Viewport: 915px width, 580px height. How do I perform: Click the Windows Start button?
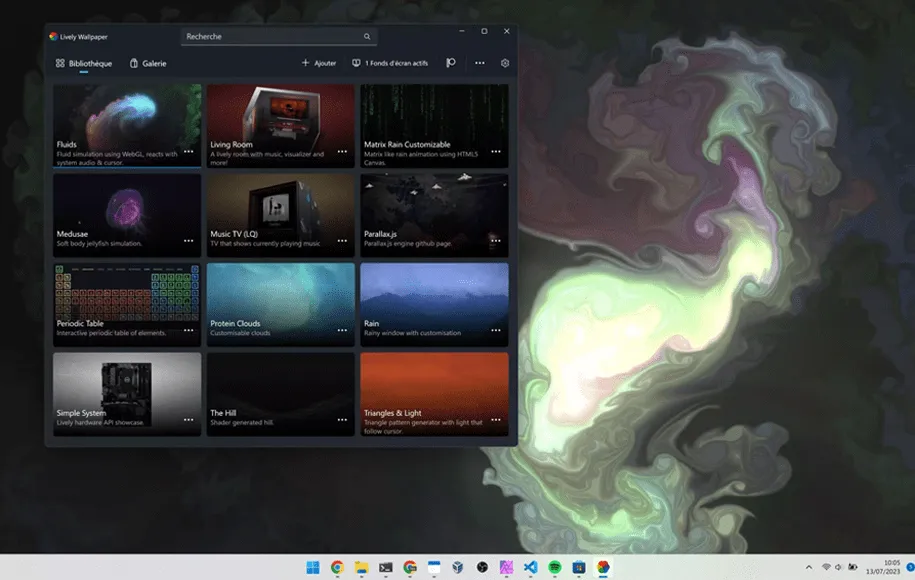pos(313,567)
